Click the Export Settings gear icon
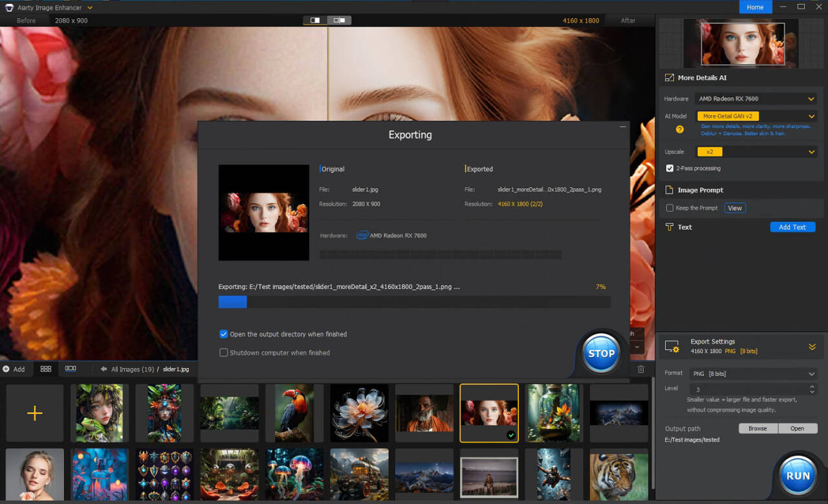This screenshot has height=504, width=828. coord(670,345)
